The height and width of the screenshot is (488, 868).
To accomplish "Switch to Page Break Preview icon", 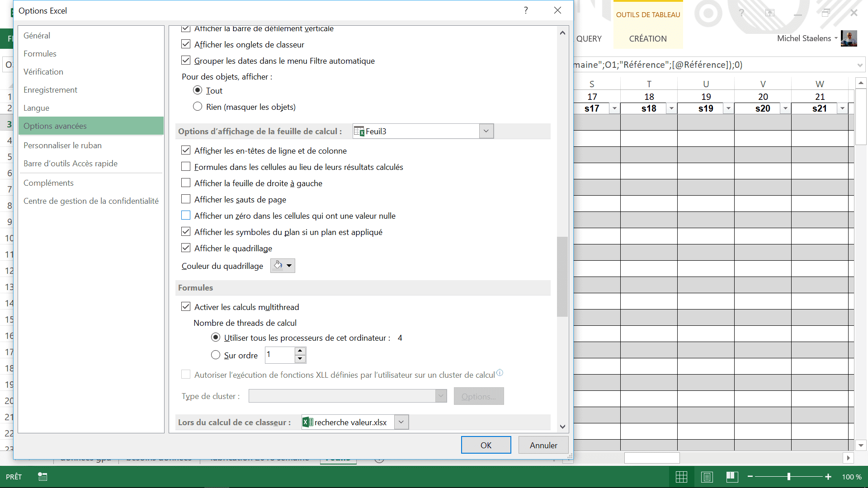I will 732,477.
